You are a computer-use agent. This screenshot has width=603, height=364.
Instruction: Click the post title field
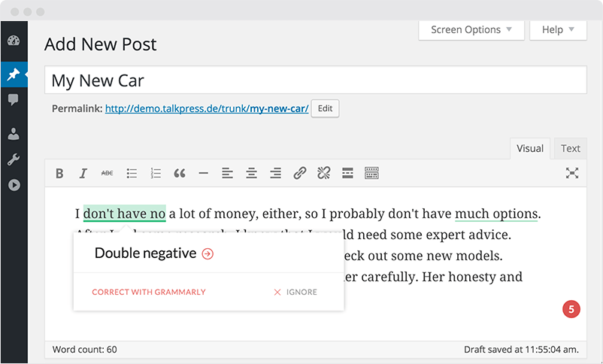point(315,80)
